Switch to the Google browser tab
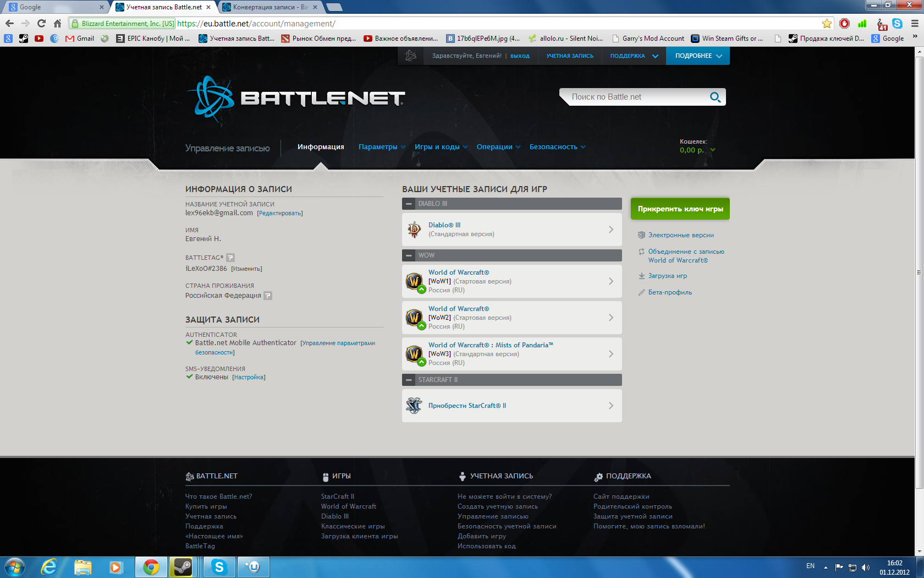 [x=55, y=7]
